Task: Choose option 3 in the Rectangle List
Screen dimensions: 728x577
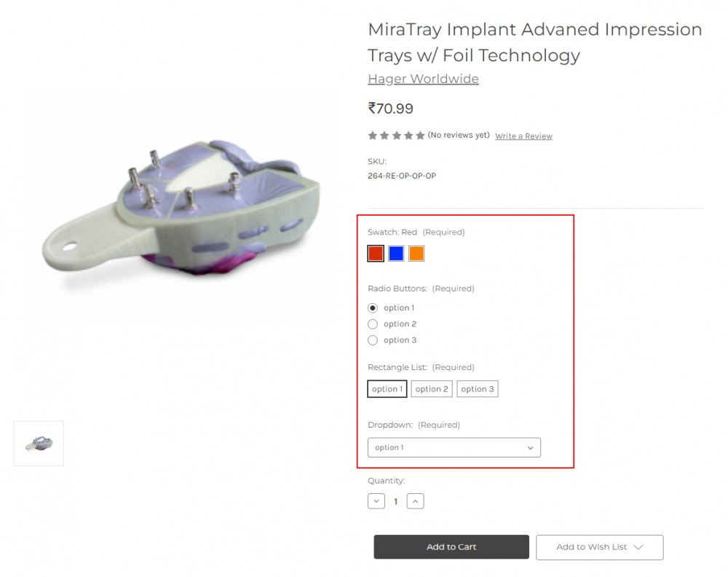Action: point(478,388)
